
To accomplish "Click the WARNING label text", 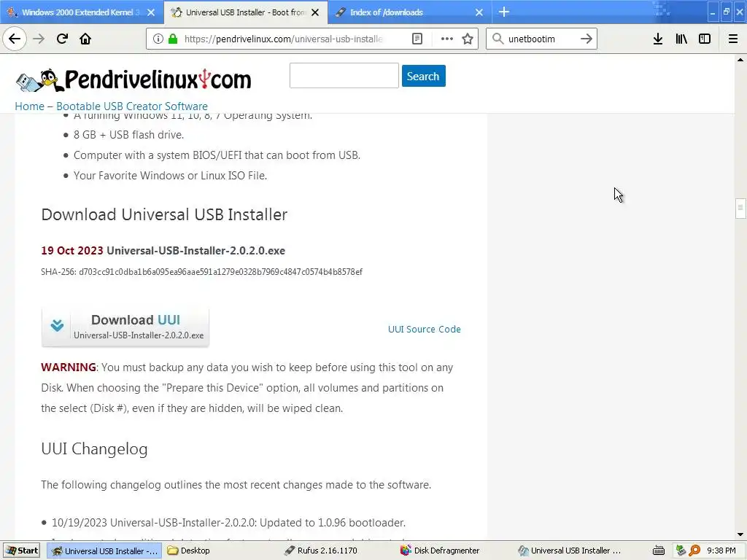I will tap(69, 367).
